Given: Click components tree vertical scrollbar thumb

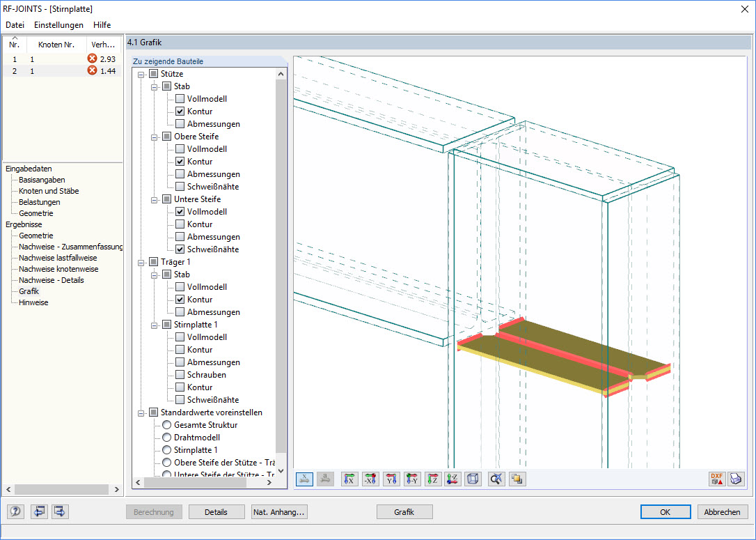Looking at the screenshot, I should 281,266.
